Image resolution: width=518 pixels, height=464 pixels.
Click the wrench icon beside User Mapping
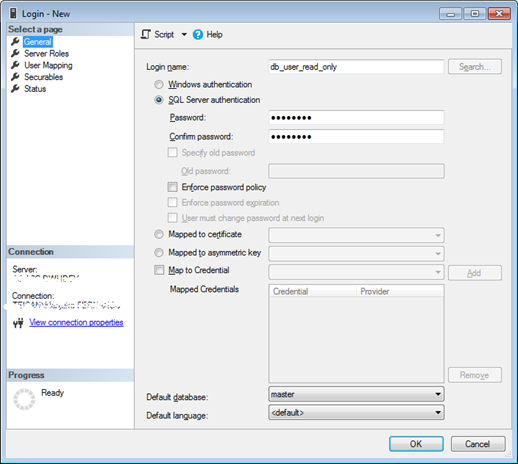(15, 65)
